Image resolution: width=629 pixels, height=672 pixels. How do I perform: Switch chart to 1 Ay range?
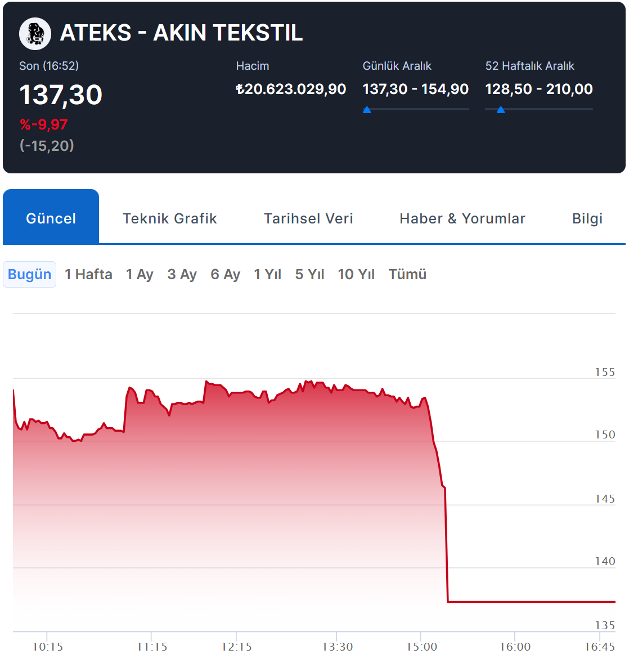pyautogui.click(x=140, y=275)
